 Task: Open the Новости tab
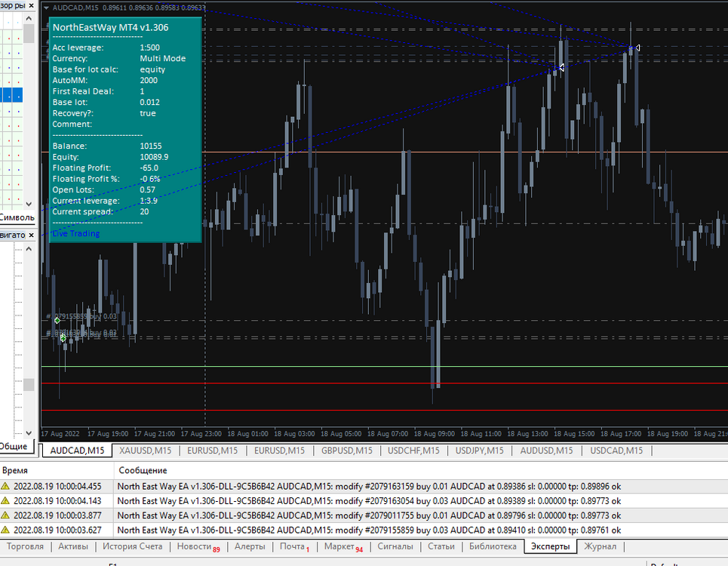click(198, 546)
